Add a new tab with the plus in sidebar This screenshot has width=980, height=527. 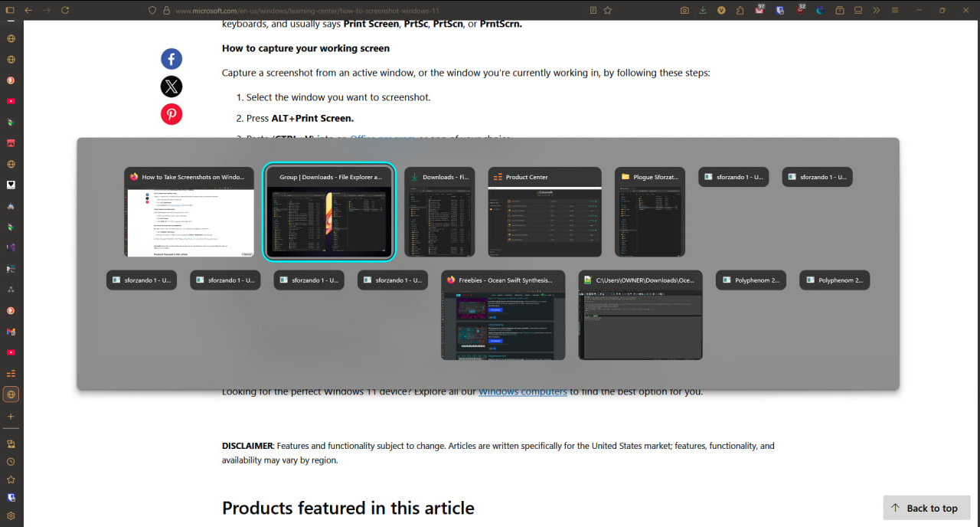pyautogui.click(x=11, y=416)
